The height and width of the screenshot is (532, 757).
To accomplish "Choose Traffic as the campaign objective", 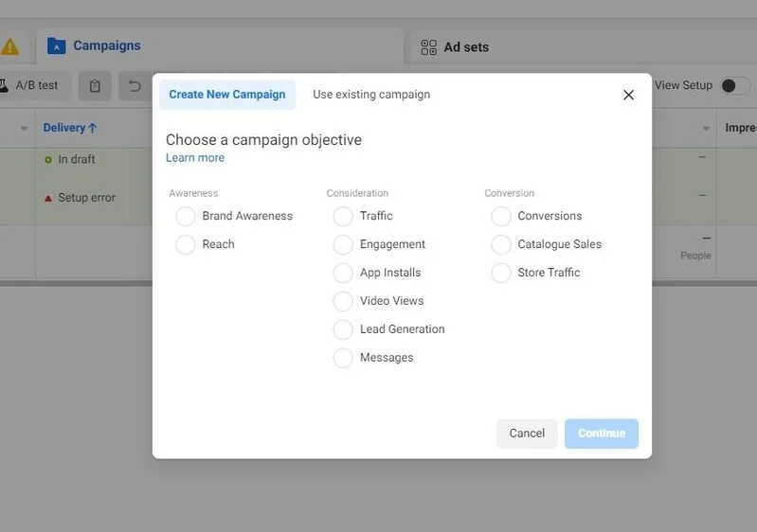I will point(343,216).
